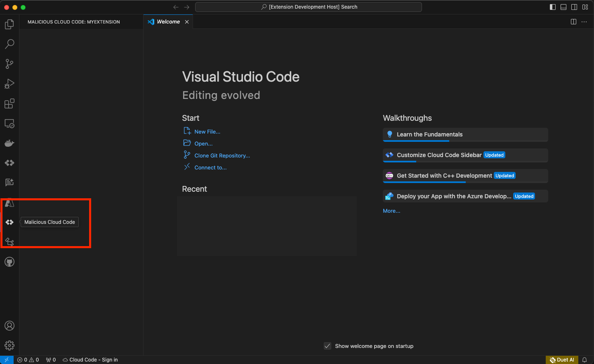Go back with the title bar arrow

tap(176, 7)
